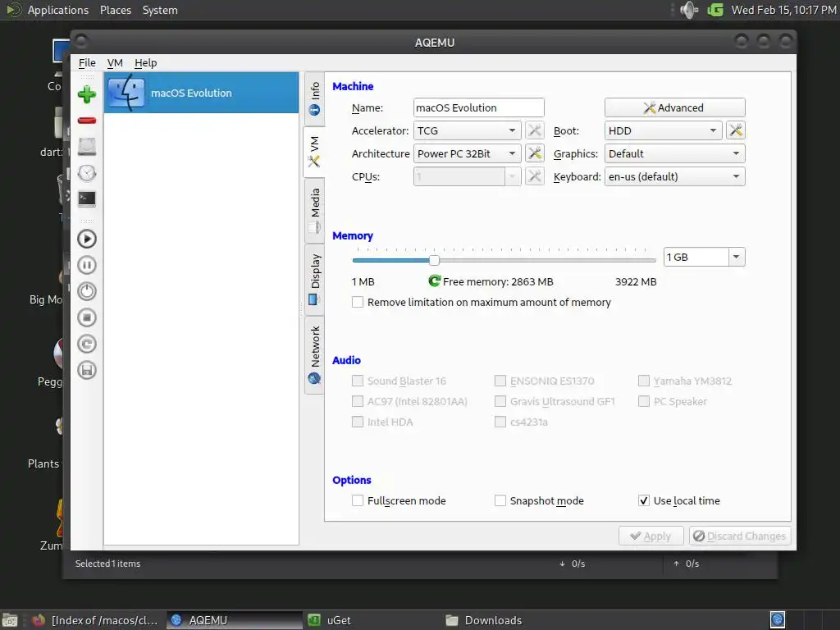840x630 pixels.
Task: Toggle the Yamaha YM3812 checkbox
Action: tap(643, 381)
